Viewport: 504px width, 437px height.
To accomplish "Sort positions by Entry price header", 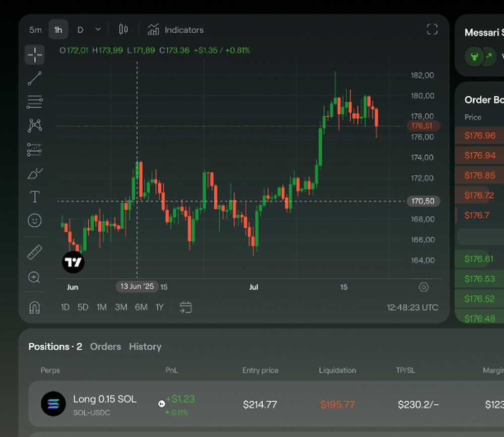I will (261, 370).
